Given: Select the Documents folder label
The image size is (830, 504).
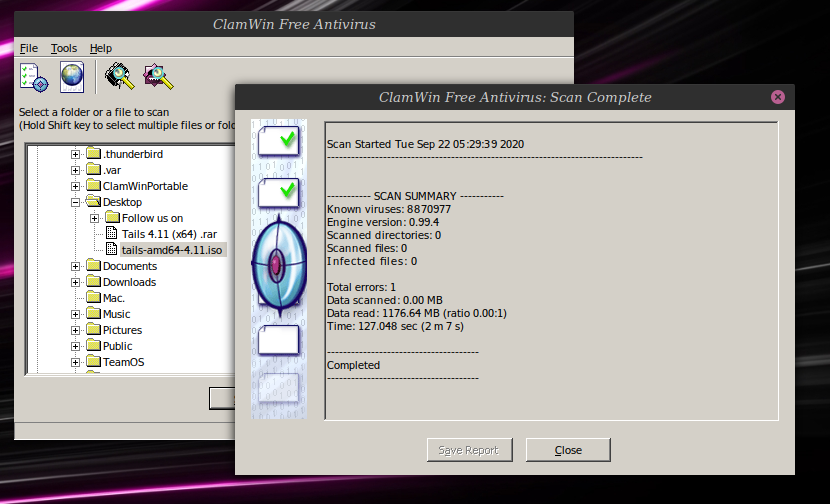Looking at the screenshot, I should [x=130, y=266].
